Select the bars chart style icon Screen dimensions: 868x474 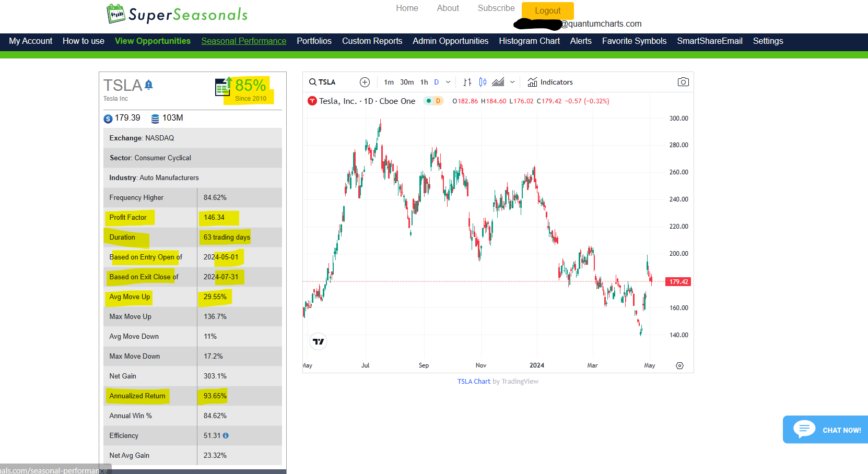click(x=467, y=82)
